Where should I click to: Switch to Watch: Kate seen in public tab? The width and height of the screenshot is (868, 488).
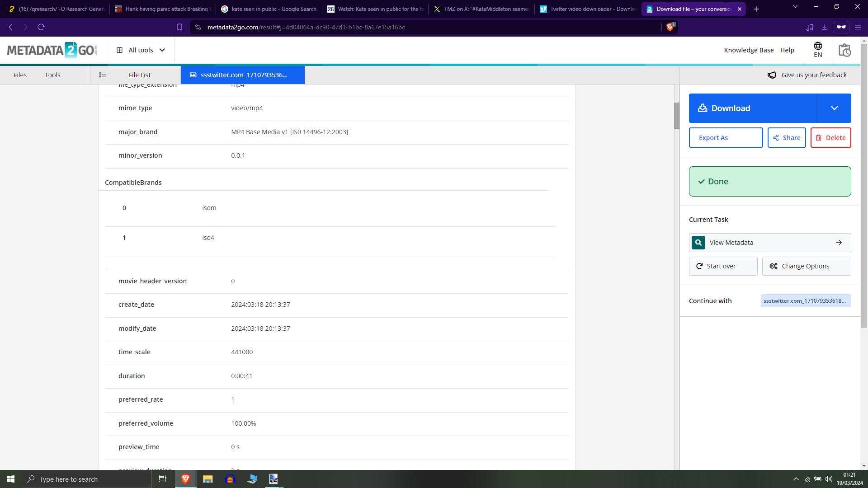point(375,9)
